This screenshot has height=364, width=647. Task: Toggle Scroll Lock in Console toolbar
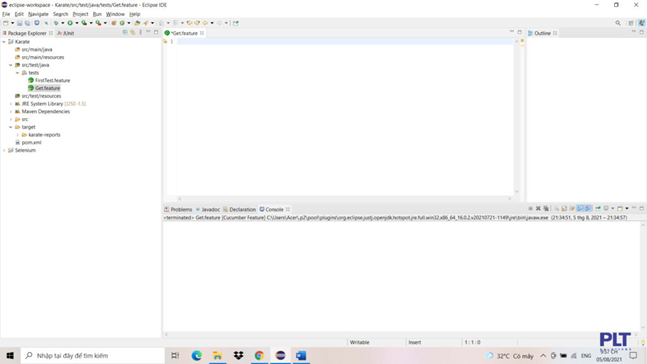pos(564,208)
